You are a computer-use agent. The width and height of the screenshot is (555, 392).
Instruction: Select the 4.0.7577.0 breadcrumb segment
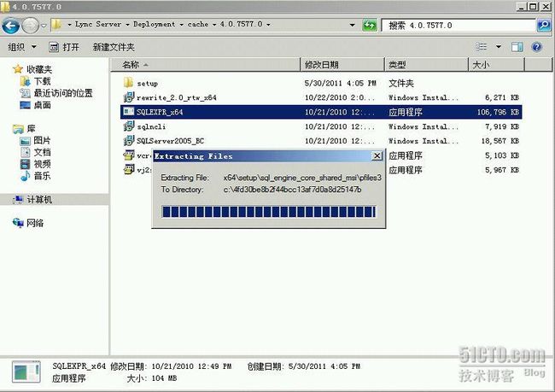pos(241,24)
